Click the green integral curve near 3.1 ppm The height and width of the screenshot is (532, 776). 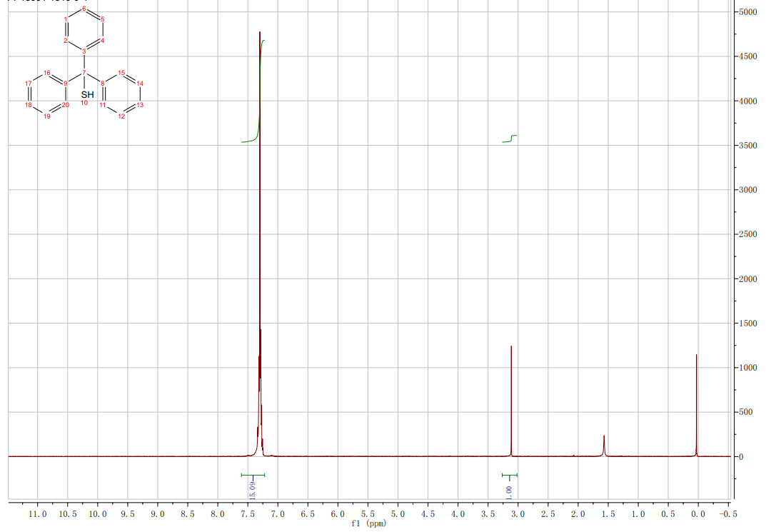[x=510, y=138]
